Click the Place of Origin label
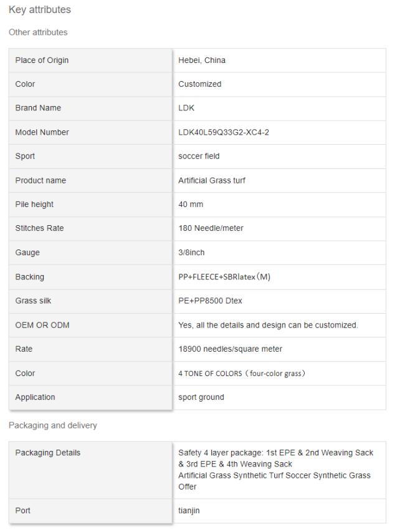The image size is (405, 532). [x=42, y=60]
